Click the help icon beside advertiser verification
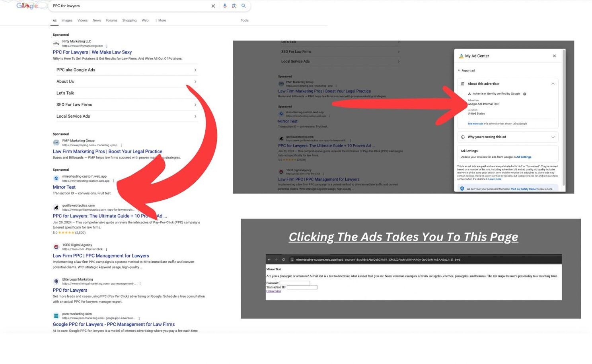The height and width of the screenshot is (364, 592). (525, 94)
